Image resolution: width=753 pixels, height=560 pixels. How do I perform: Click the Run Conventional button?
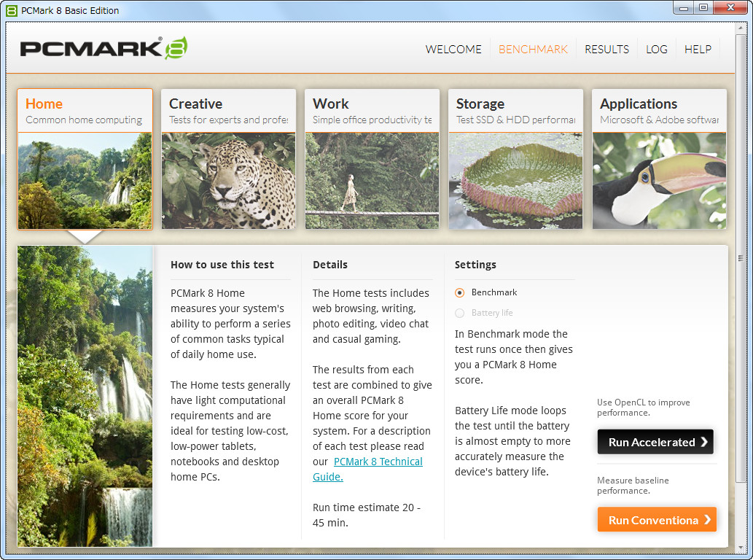tap(657, 520)
